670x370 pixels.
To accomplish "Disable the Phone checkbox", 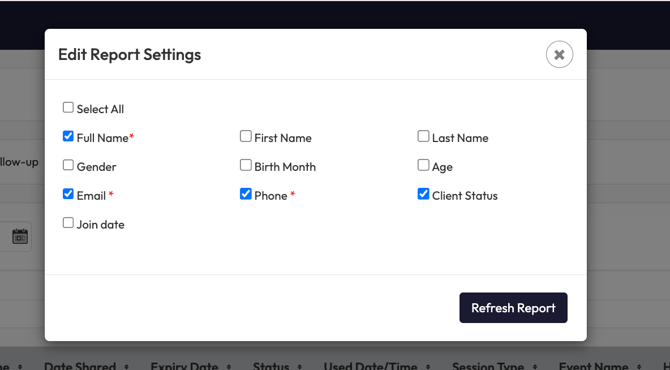I will (246, 194).
